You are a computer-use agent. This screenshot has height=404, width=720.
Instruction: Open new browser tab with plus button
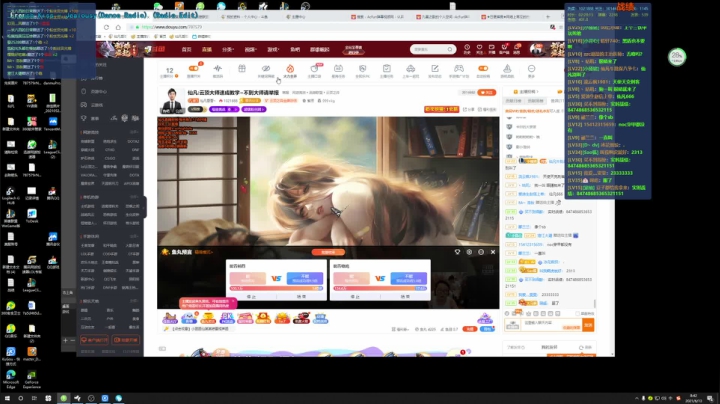click(548, 17)
